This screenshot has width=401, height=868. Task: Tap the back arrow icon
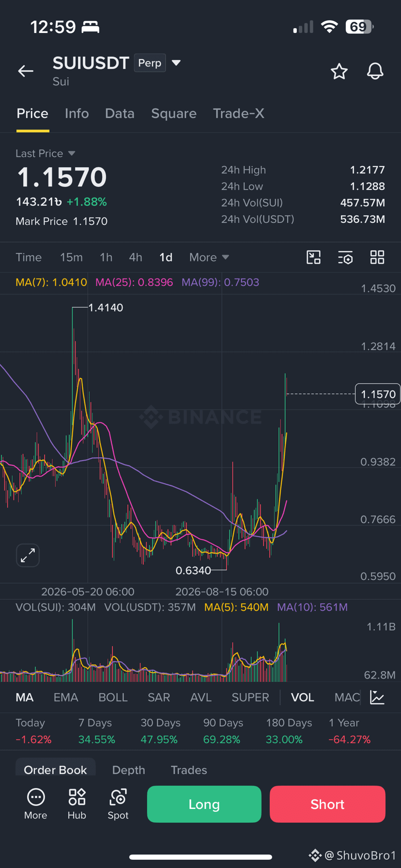(x=26, y=71)
